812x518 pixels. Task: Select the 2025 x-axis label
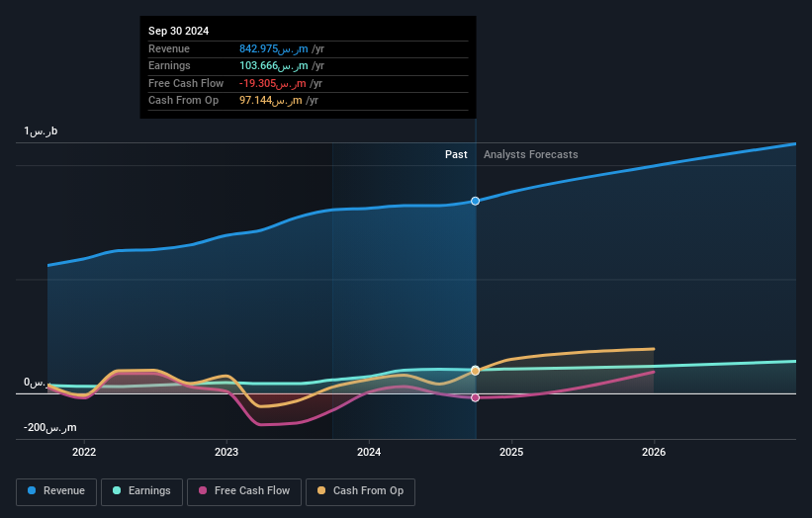pos(511,452)
